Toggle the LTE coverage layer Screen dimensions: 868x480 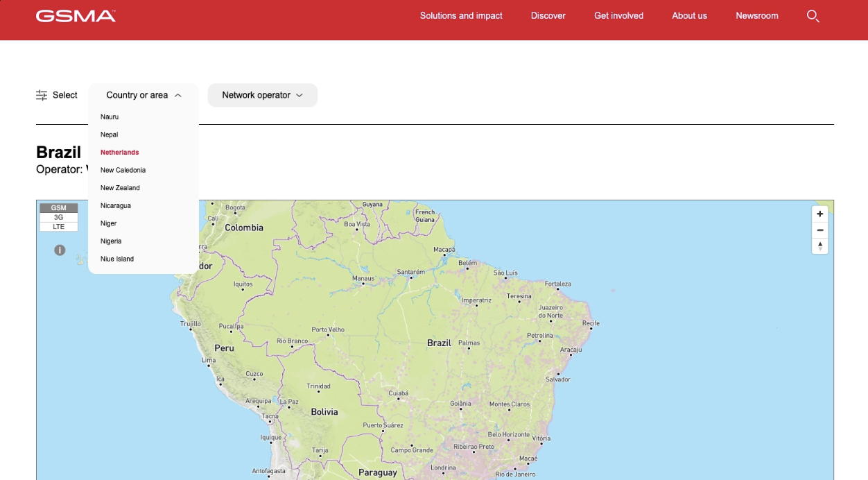[58, 227]
